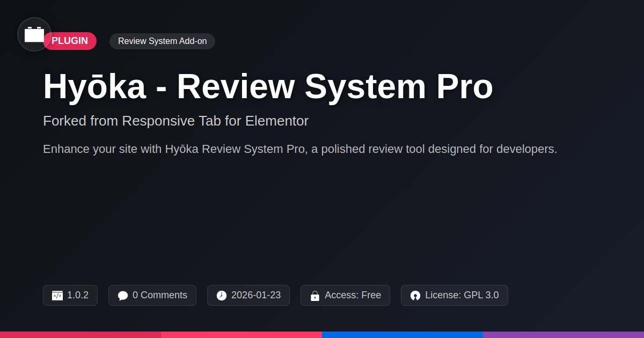This screenshot has width=644, height=338.
Task: Open the 0 Comments link
Action: pyautogui.click(x=160, y=295)
